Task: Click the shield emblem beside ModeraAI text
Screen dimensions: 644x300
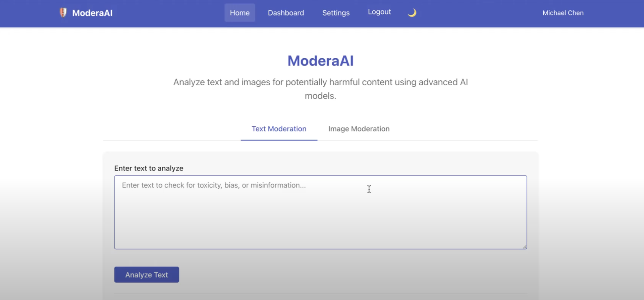Action: pos(63,12)
